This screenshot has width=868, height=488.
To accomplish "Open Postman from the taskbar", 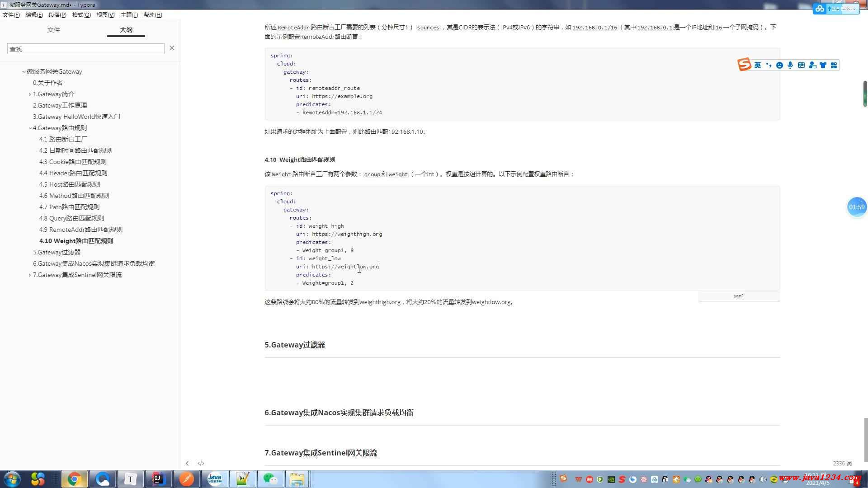I will coord(186,479).
